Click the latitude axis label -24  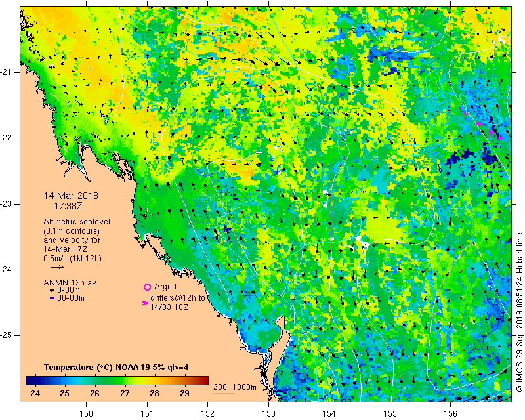tap(6, 270)
